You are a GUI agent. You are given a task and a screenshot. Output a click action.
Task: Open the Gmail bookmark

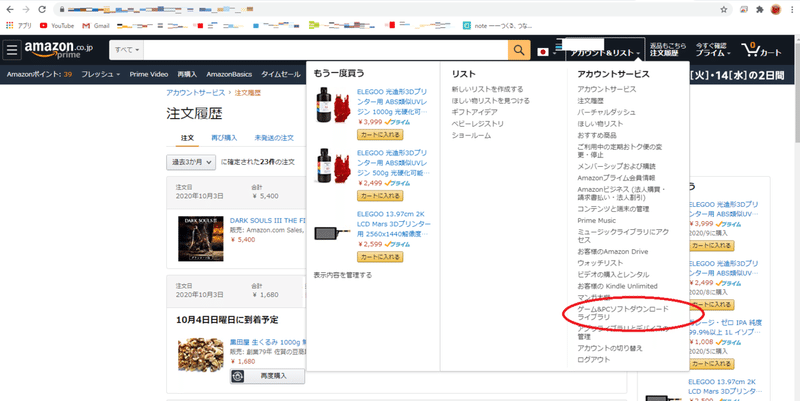96,26
